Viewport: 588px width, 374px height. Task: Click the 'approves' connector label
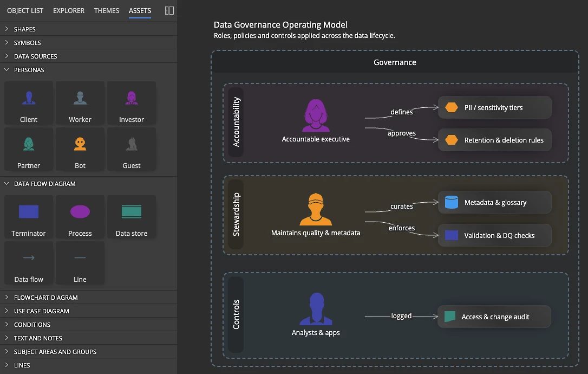point(402,133)
